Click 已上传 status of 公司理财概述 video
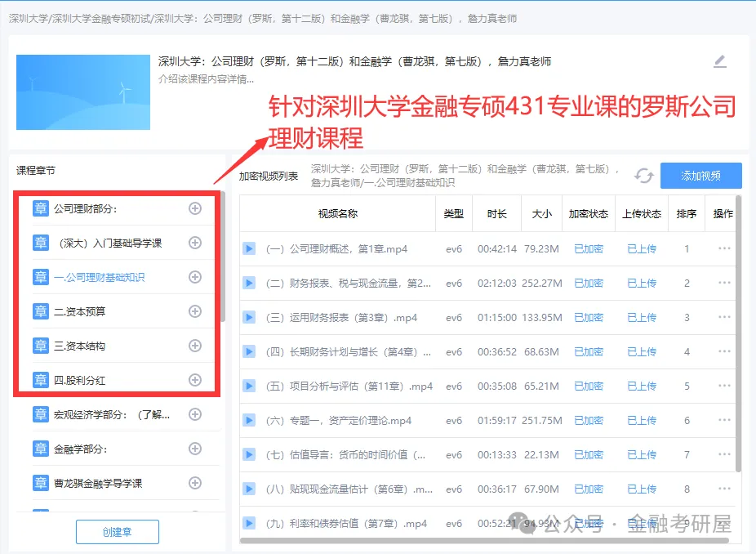This screenshot has height=554, width=756. click(x=642, y=249)
